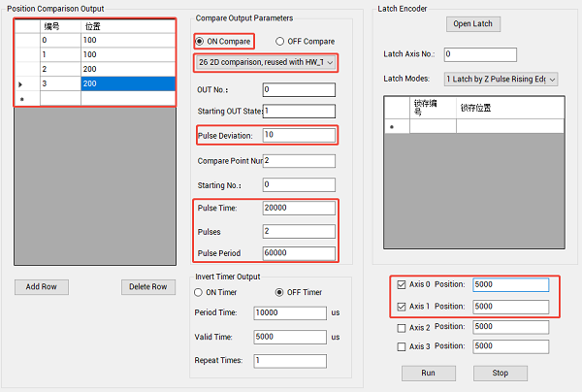This screenshot has height=392, width=582.
Task: Select the ON Compare radio button
Action: click(201, 42)
